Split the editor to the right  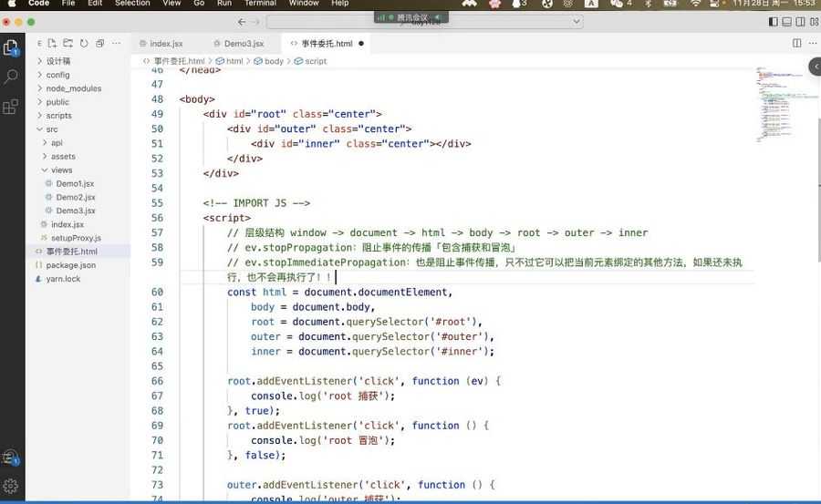tap(797, 44)
